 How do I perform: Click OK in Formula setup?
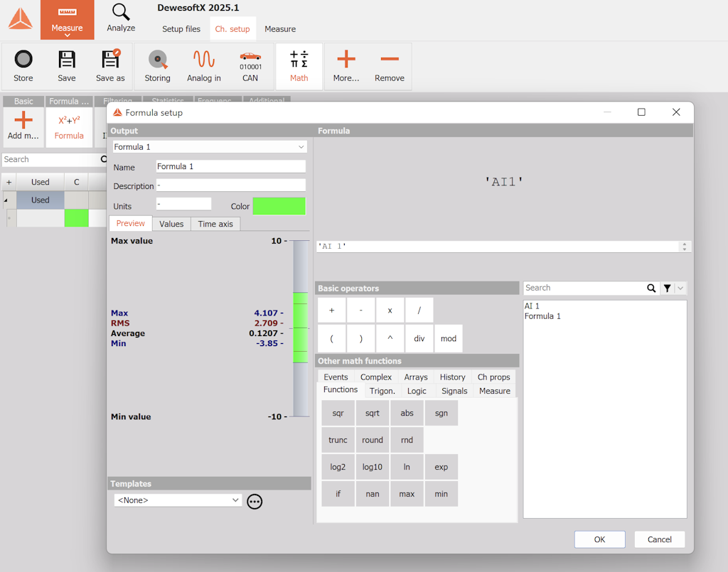point(599,539)
